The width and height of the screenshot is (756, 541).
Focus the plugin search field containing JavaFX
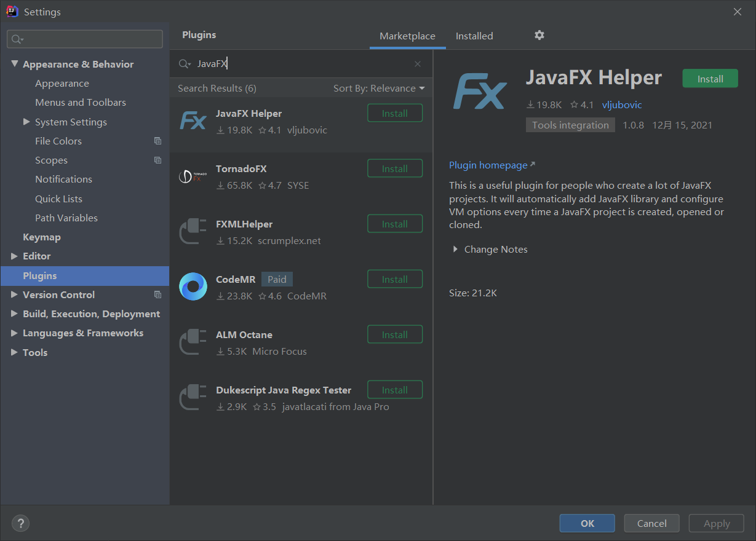pyautogui.click(x=301, y=64)
